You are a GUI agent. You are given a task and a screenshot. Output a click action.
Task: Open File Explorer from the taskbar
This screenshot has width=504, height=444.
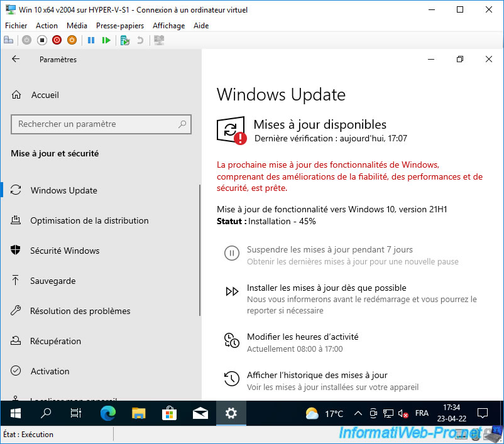coord(138,413)
